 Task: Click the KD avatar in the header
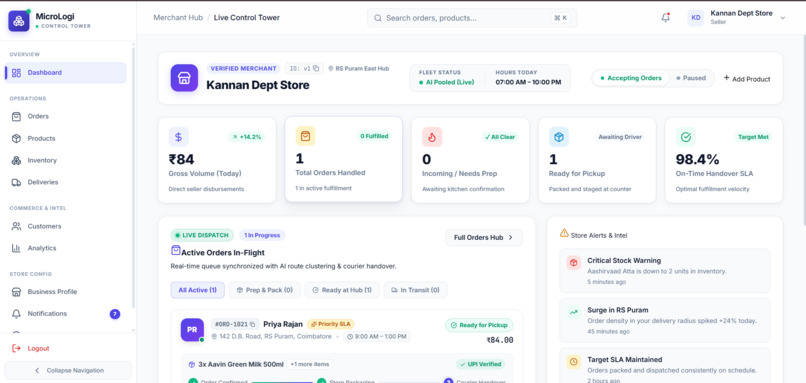[696, 17]
